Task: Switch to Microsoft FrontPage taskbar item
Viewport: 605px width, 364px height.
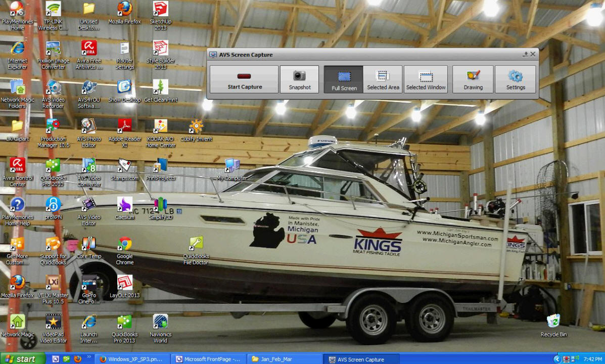Action: pos(208,359)
